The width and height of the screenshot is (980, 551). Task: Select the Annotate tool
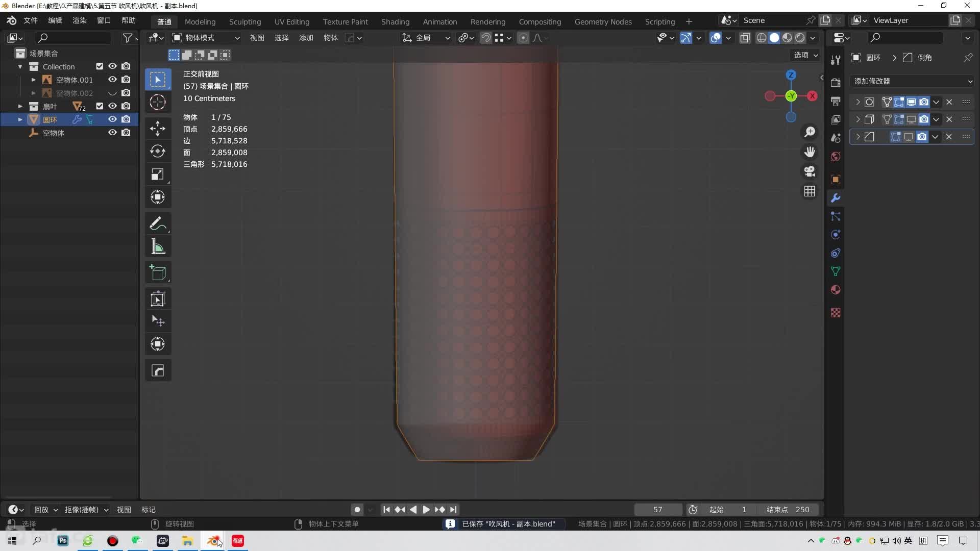click(x=158, y=223)
